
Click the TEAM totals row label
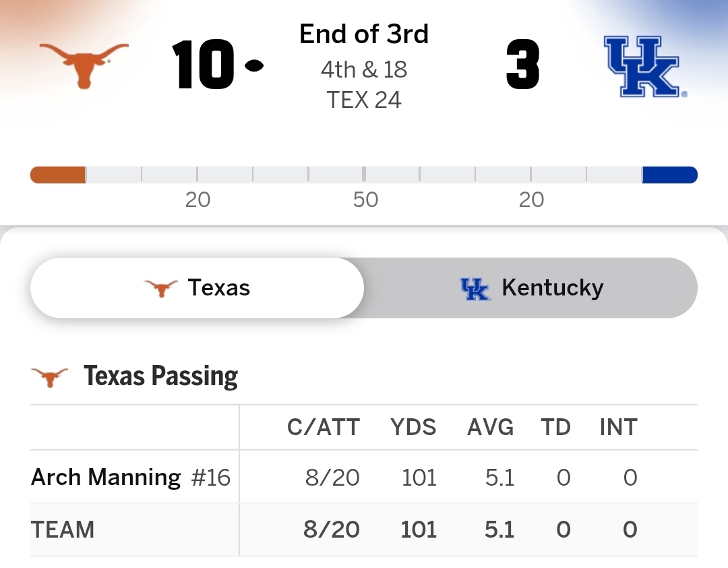[63, 530]
